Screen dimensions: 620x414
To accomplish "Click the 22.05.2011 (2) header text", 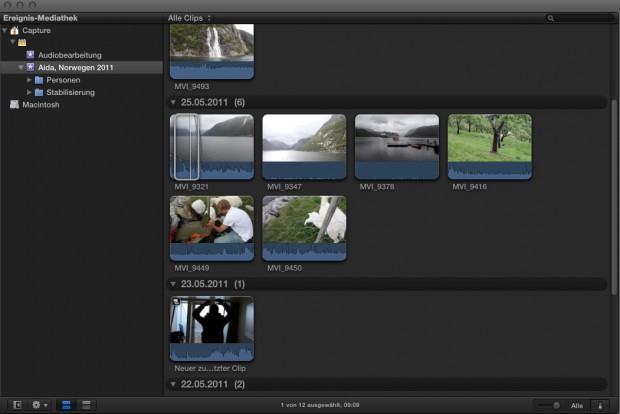I will click(213, 384).
